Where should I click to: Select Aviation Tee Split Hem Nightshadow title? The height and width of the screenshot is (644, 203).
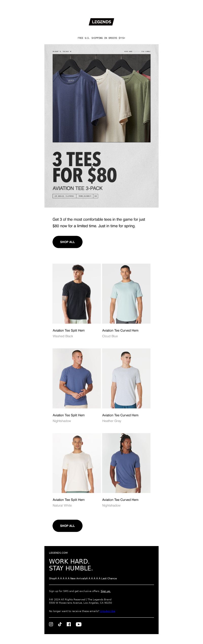[x=69, y=415]
